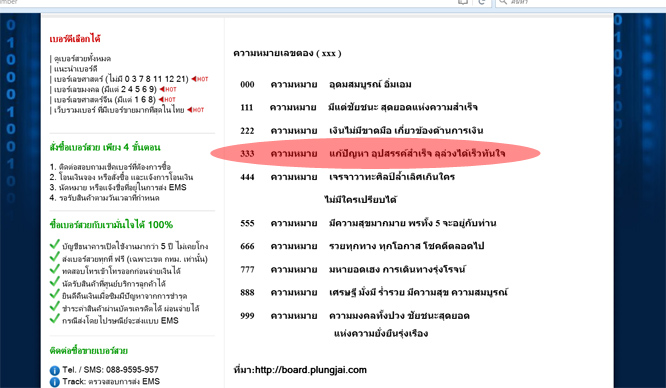This screenshot has width=666, height=388.
Task: Click the HOT badge beside 2 4 5 6 9
Action: (168, 89)
